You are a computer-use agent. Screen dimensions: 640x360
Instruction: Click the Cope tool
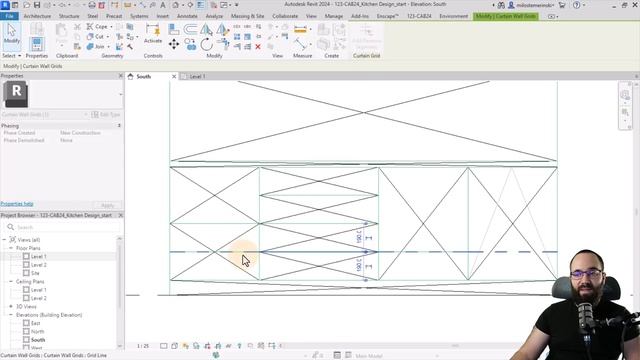click(x=97, y=27)
